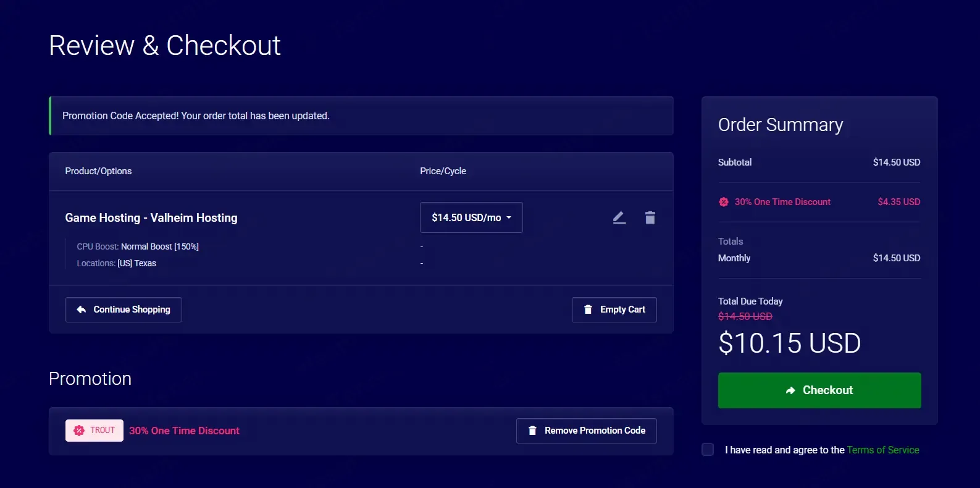
Task: Click the pencil edit icon for Valheim Hosting
Action: click(619, 217)
